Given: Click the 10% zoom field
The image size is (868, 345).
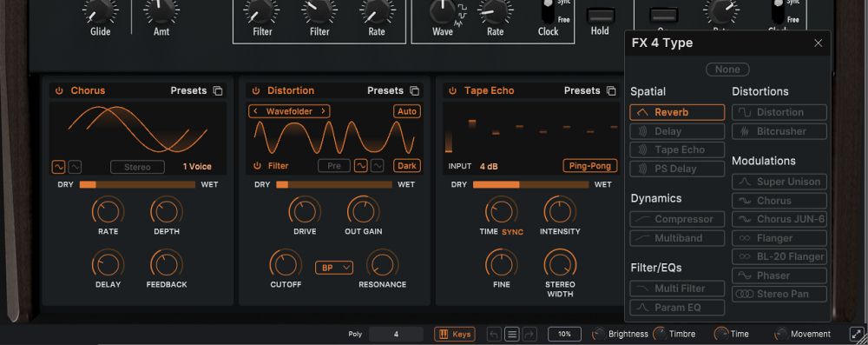Looking at the screenshot, I should tap(565, 334).
